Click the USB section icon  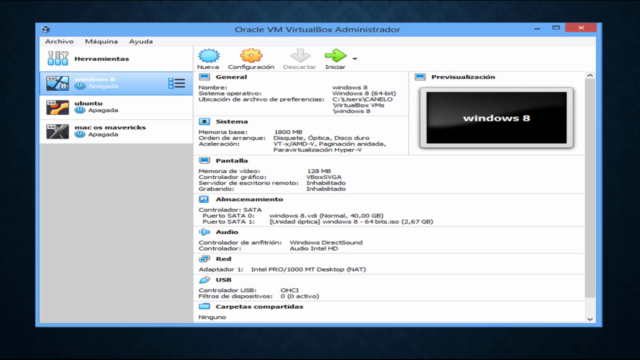204,280
